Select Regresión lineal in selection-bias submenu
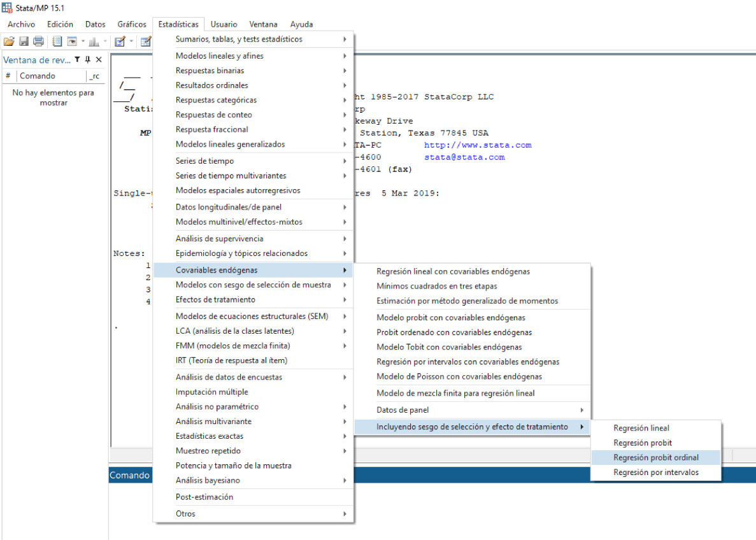The height and width of the screenshot is (540, 756). (x=656, y=428)
